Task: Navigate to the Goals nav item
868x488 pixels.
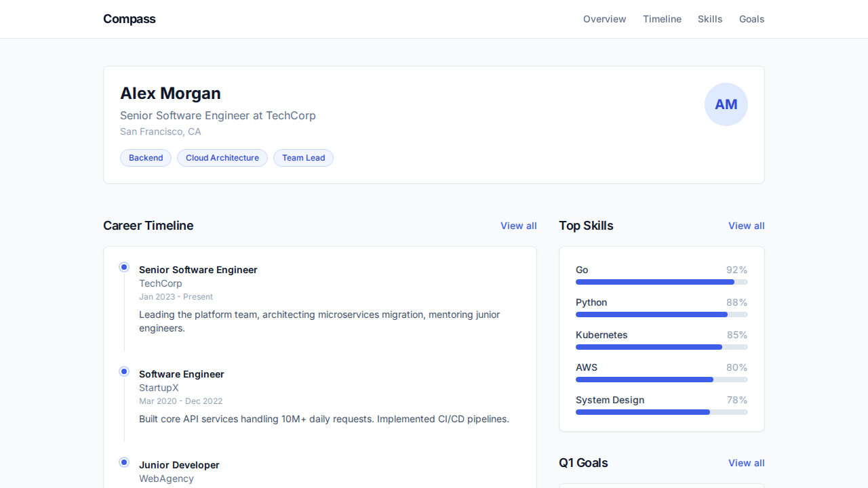Action: tap(751, 19)
